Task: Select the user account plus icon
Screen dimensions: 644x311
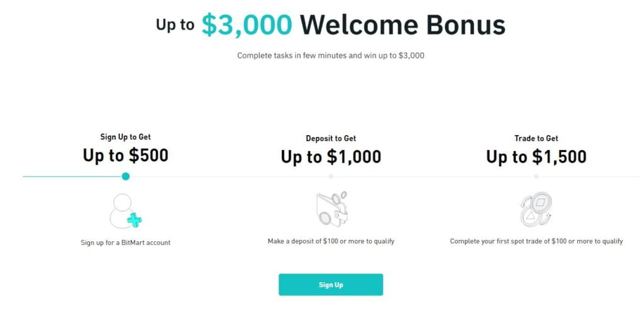Action: pos(126,211)
